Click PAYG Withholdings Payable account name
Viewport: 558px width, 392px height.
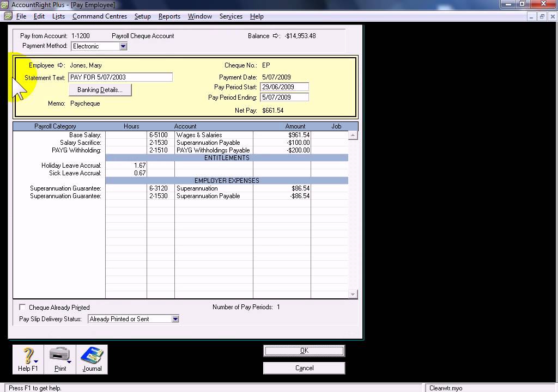click(213, 150)
